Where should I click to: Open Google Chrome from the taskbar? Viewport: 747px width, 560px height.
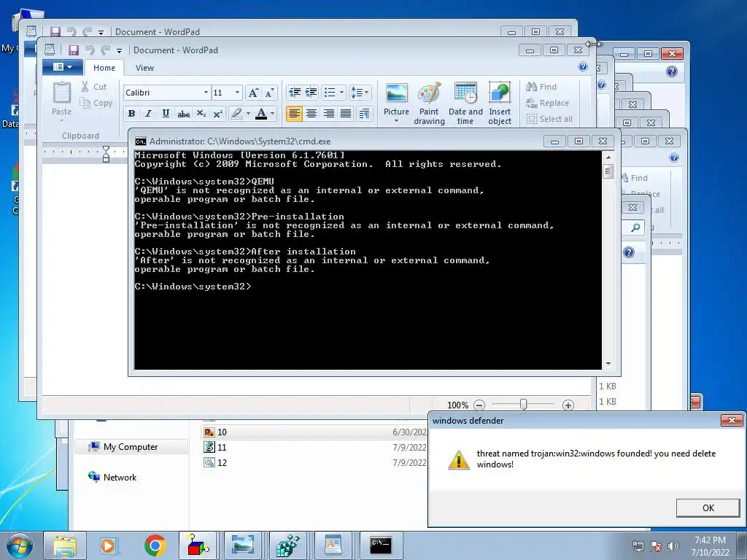coord(155,545)
